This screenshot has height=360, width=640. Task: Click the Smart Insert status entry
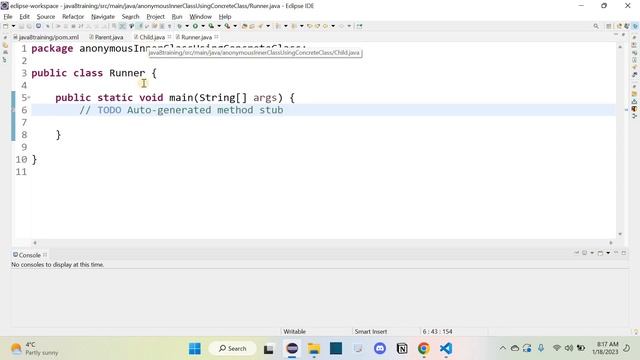click(371, 331)
